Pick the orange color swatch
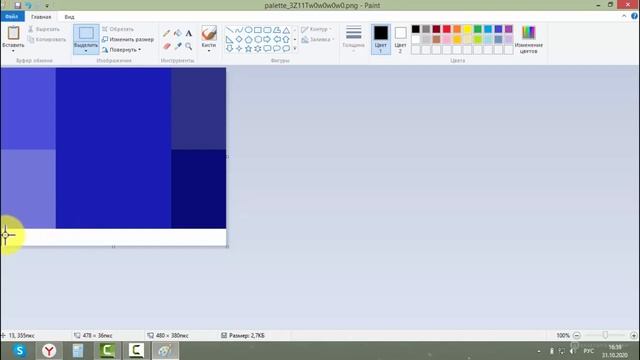Viewport: 640px width, 360px height. point(457,29)
